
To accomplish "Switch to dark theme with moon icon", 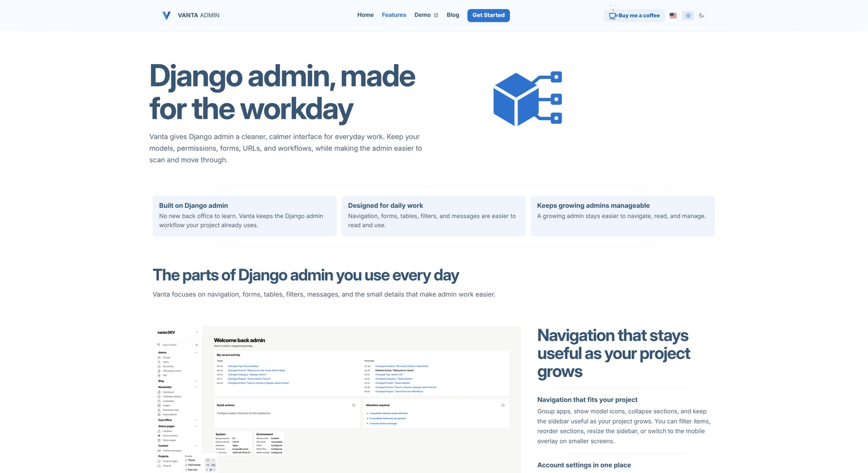I will click(701, 16).
